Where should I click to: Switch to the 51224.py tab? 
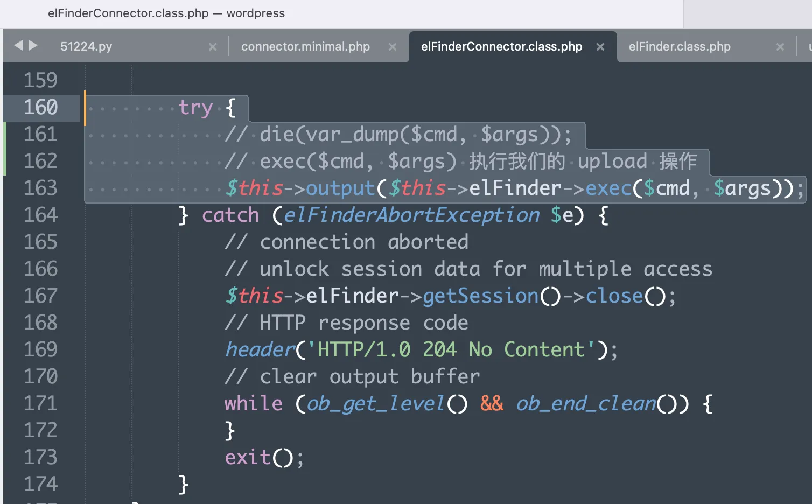86,47
